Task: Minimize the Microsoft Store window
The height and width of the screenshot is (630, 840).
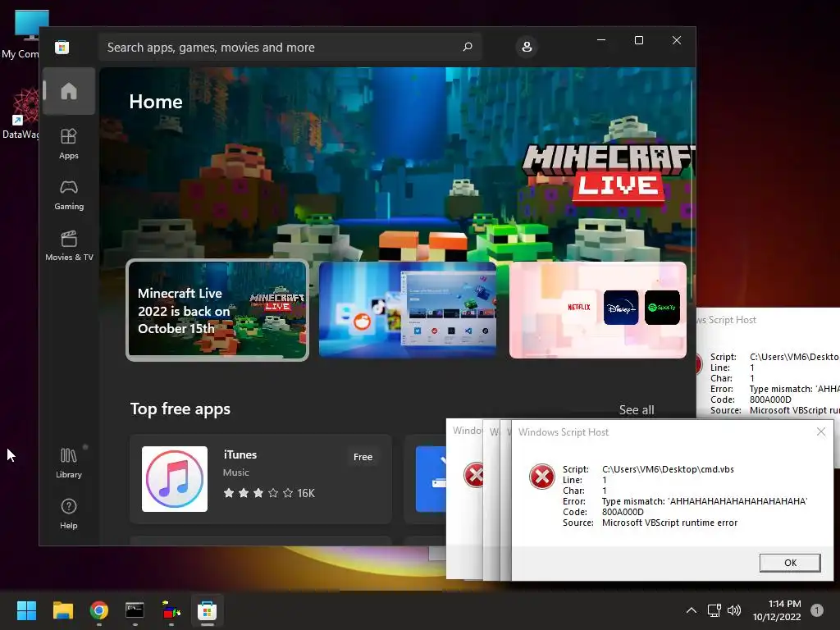Action: pos(601,40)
